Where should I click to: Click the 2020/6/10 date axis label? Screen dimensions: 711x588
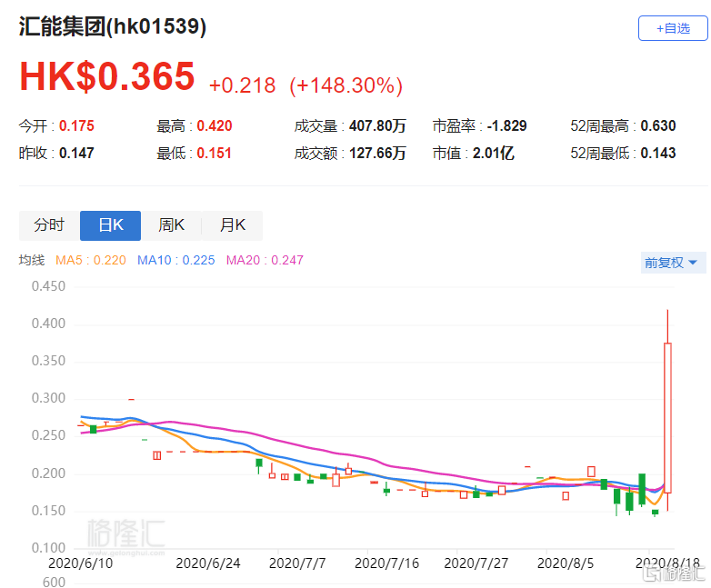point(80,563)
